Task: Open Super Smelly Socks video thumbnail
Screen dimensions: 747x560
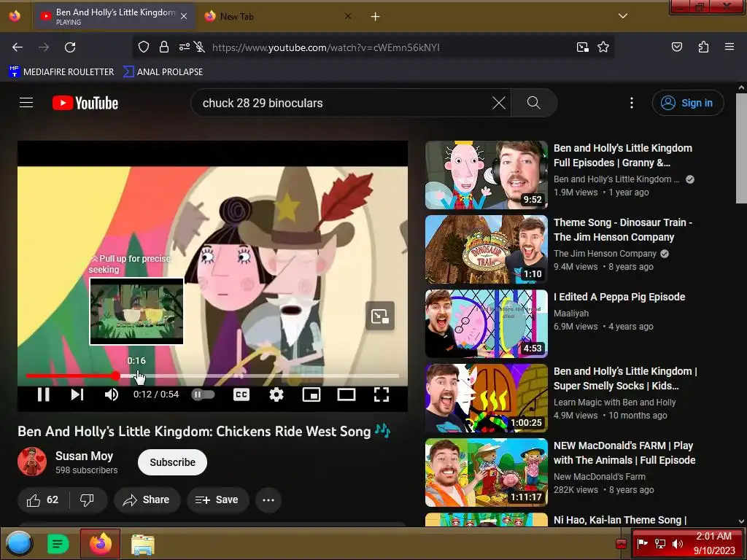Action: pyautogui.click(x=487, y=397)
